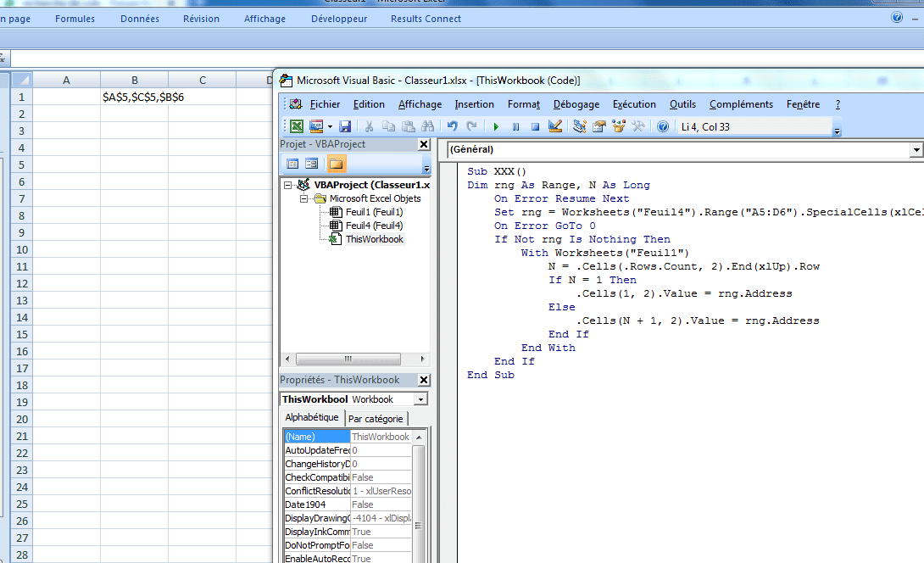Screen dimensions: 924x563
Task: Click the View Object icon in Project panel
Action: pos(312,164)
